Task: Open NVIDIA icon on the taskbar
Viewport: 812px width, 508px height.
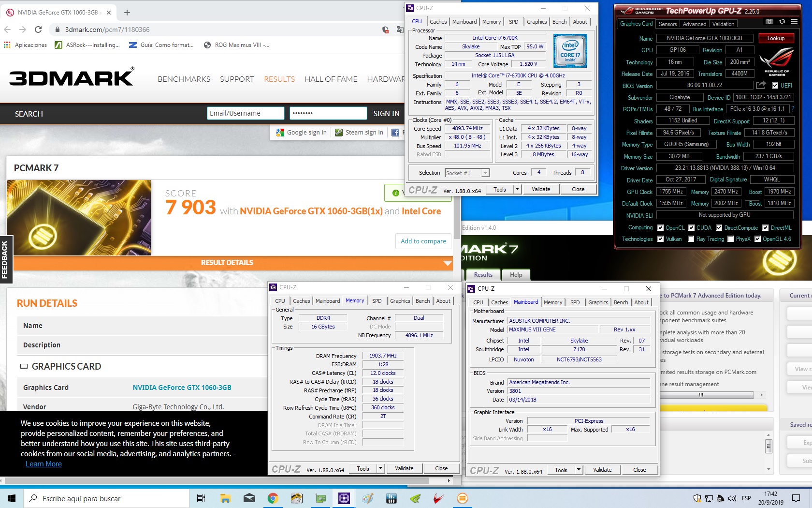Action: 415,498
